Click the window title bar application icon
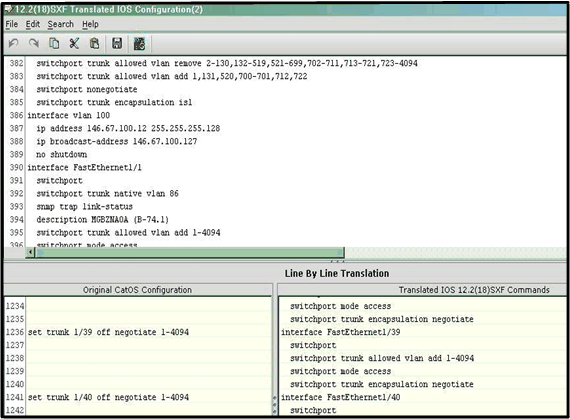 tap(8, 9)
